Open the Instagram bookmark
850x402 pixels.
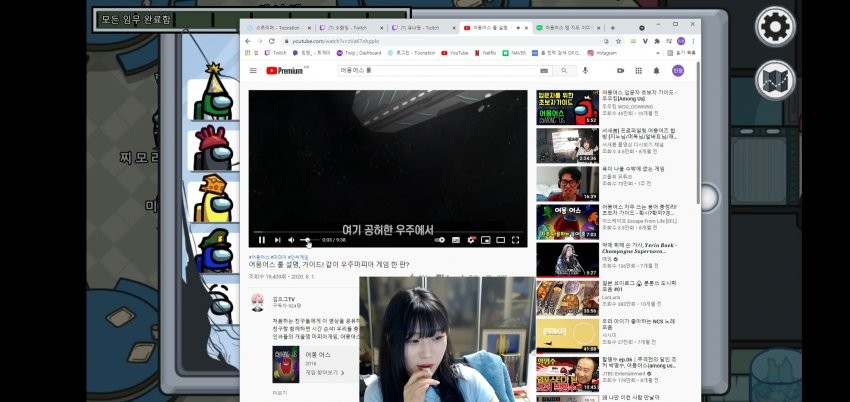[602, 53]
